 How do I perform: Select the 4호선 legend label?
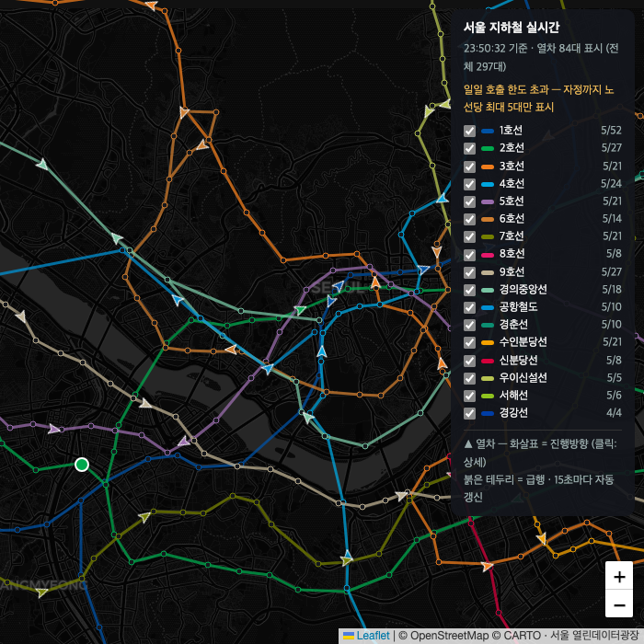click(x=512, y=184)
